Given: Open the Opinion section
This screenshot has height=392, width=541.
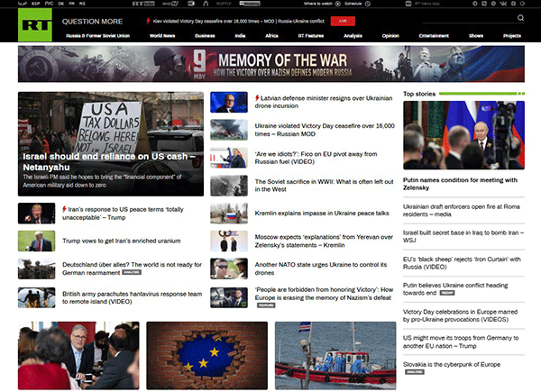Looking at the screenshot, I should pos(390,36).
